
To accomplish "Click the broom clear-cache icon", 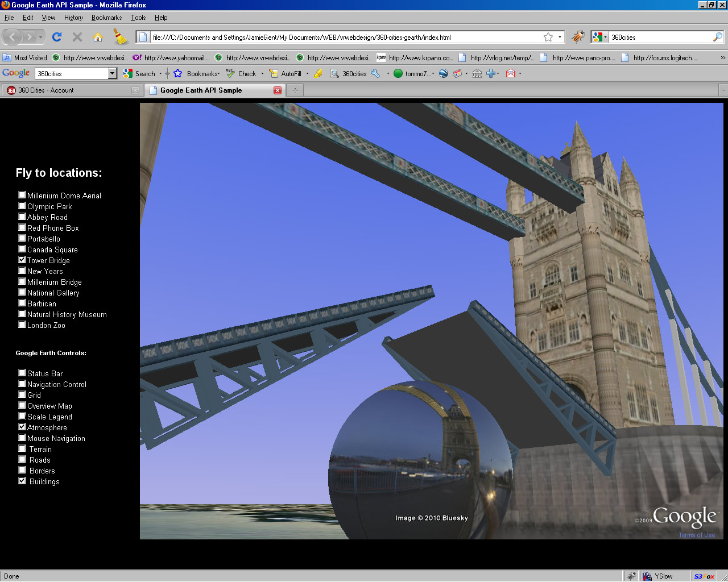I will [120, 36].
